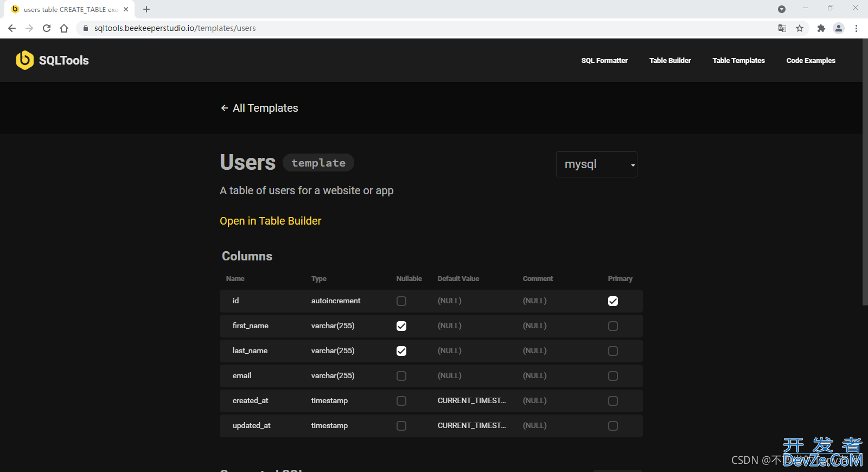868x472 pixels.
Task: Open Code Examples in the navigation
Action: click(x=810, y=61)
